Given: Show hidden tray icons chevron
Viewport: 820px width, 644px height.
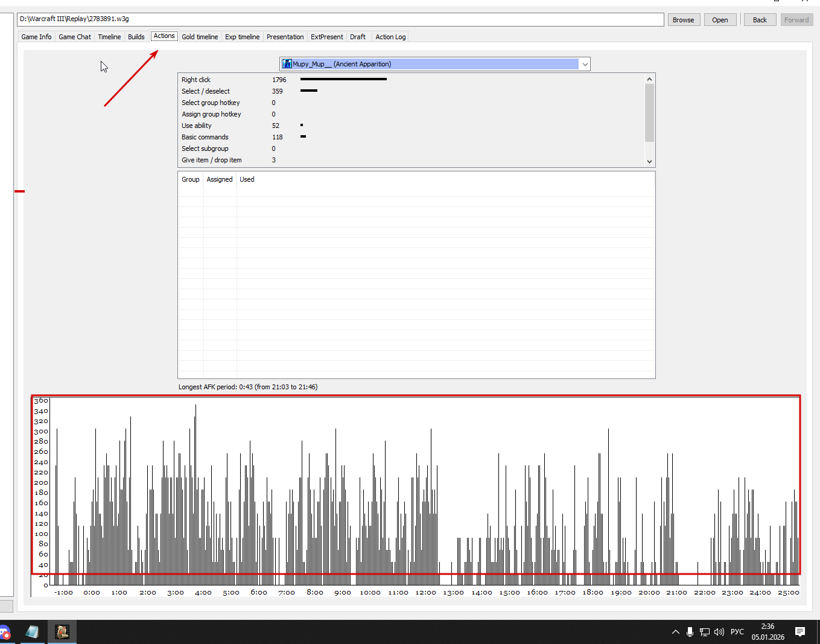Looking at the screenshot, I should click(675, 632).
